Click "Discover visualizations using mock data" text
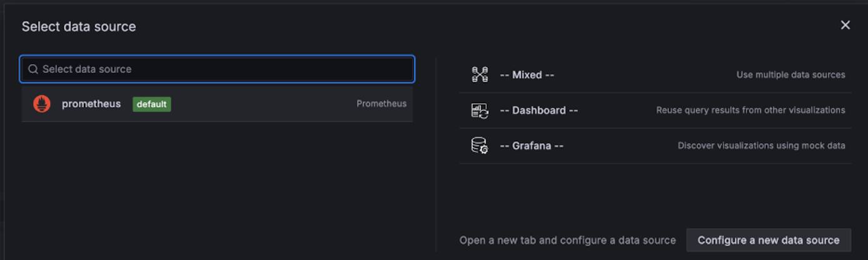 (761, 146)
